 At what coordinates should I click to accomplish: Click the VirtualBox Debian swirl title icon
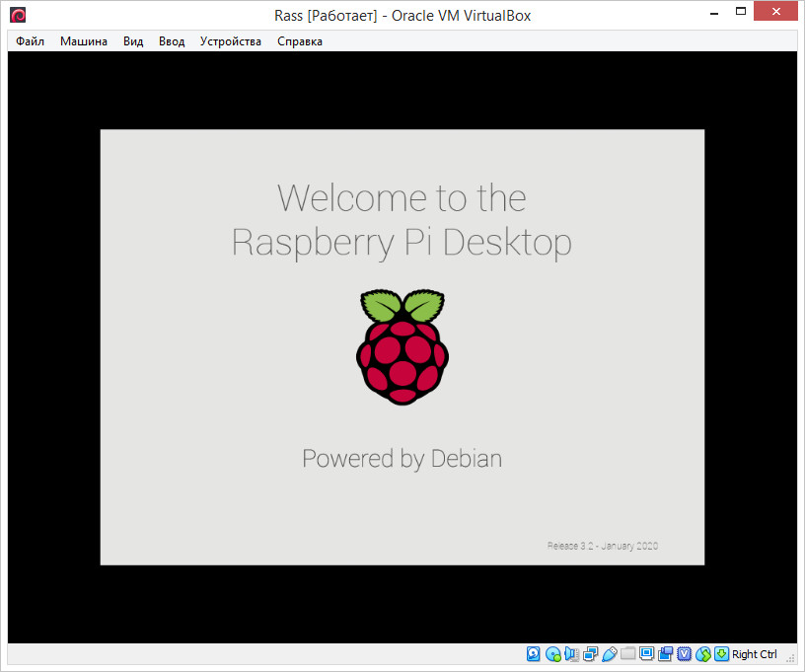coord(18,16)
